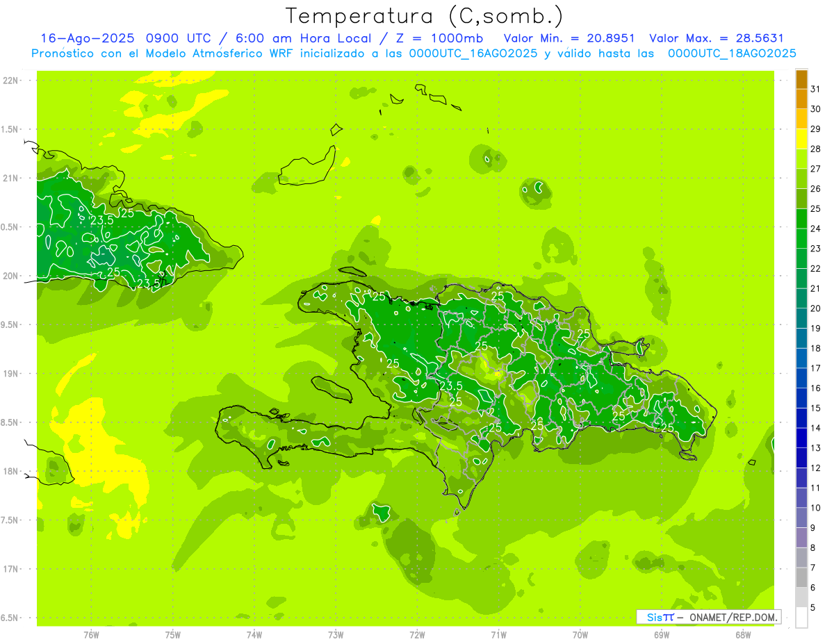Click the '20' legend value
The height and width of the screenshot is (644, 834).
[x=815, y=308]
